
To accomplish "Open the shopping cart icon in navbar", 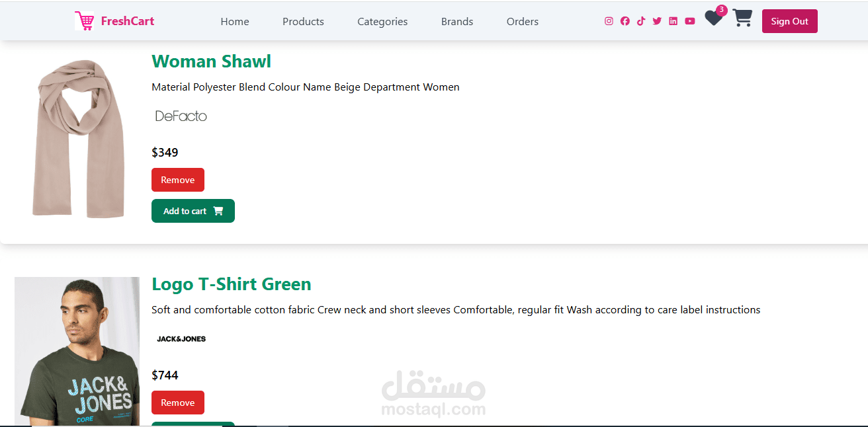I will pos(742,18).
